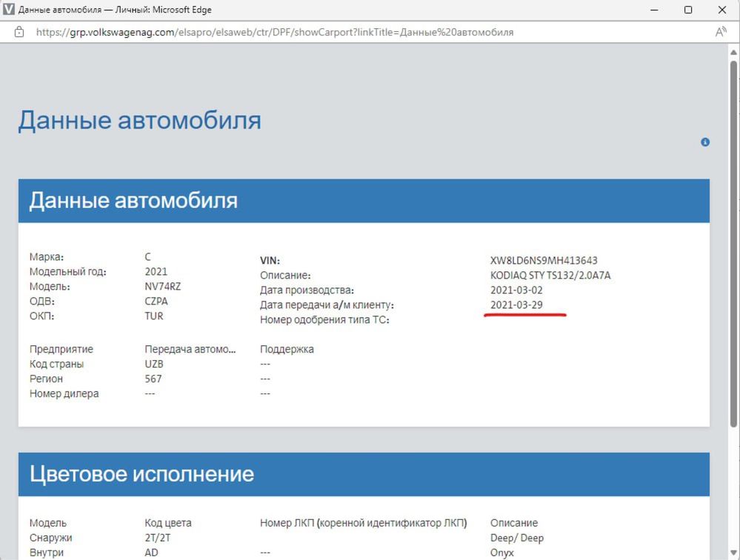The width and height of the screenshot is (740, 560).
Task: Click the 'Снаружи' row label
Action: tap(51, 538)
